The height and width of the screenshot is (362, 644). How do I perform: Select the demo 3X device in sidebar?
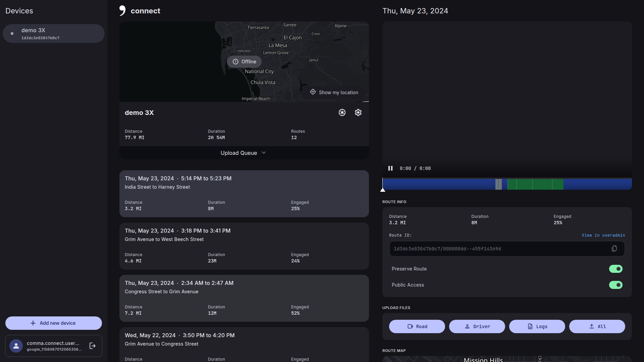click(x=54, y=34)
